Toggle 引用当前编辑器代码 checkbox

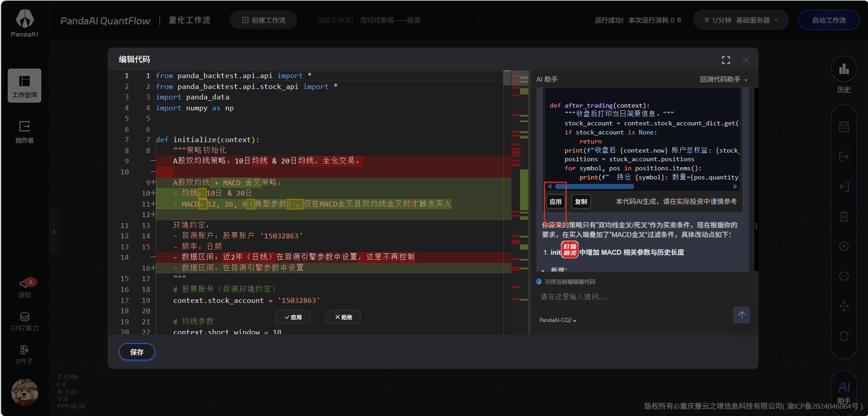coord(539,282)
